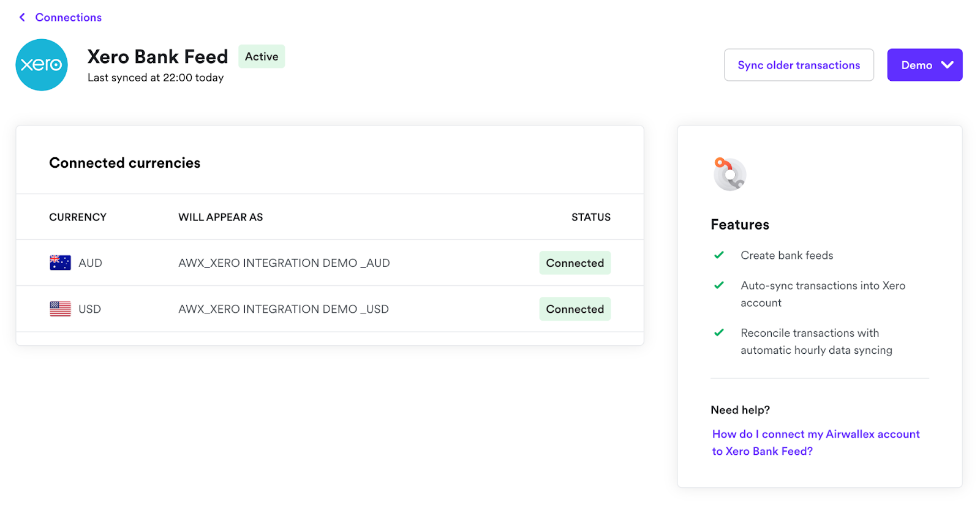Viewport: 980px width, 505px height.
Task: Click the Need help? label
Action: coord(740,410)
